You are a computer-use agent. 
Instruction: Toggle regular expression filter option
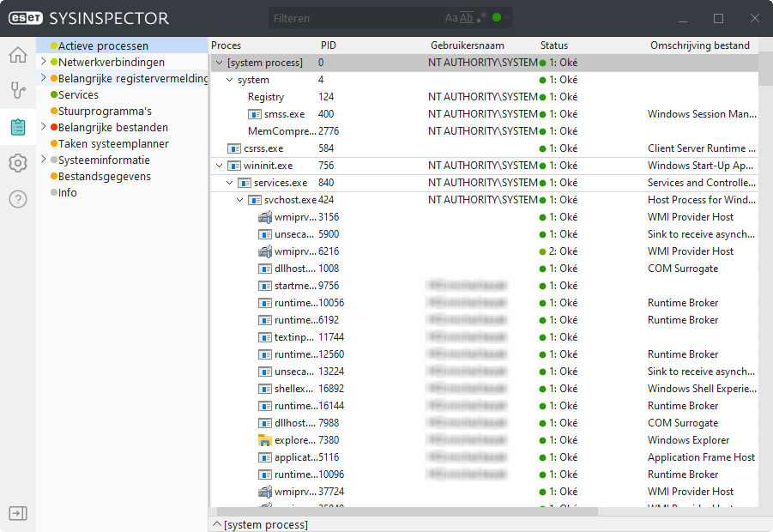pyautogui.click(x=481, y=18)
